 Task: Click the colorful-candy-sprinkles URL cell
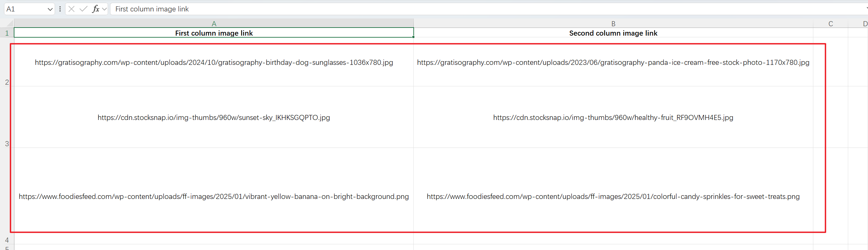pyautogui.click(x=613, y=196)
